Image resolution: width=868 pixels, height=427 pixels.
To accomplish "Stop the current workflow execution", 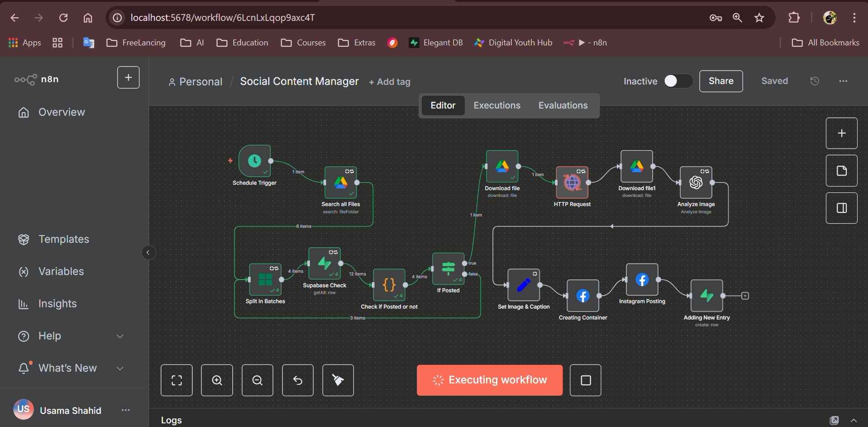I will (586, 380).
